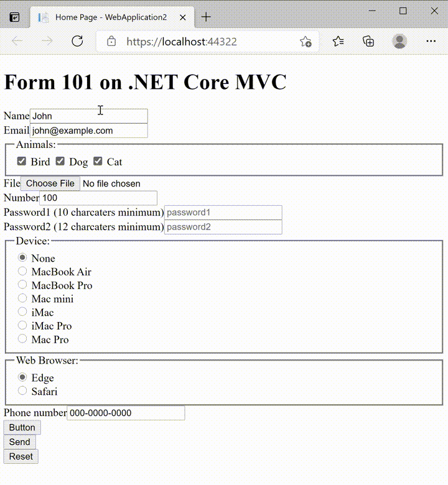Image resolution: width=448 pixels, height=485 pixels.
Task: Click the browser refresh icon
Action: pos(78,42)
